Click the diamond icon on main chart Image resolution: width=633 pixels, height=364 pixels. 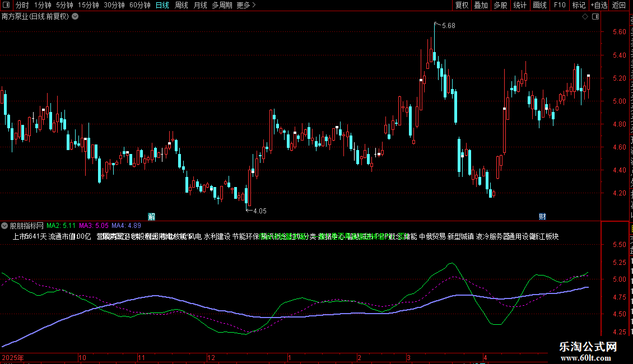pyautogui.click(x=585, y=17)
